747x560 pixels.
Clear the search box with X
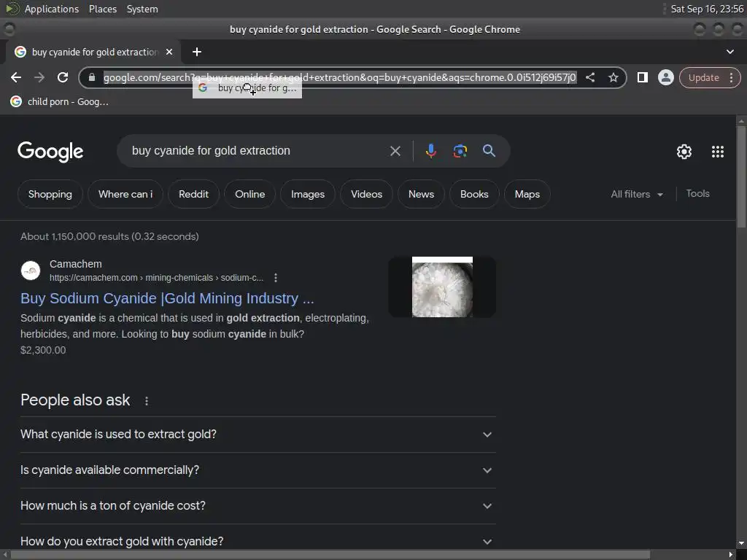point(395,151)
